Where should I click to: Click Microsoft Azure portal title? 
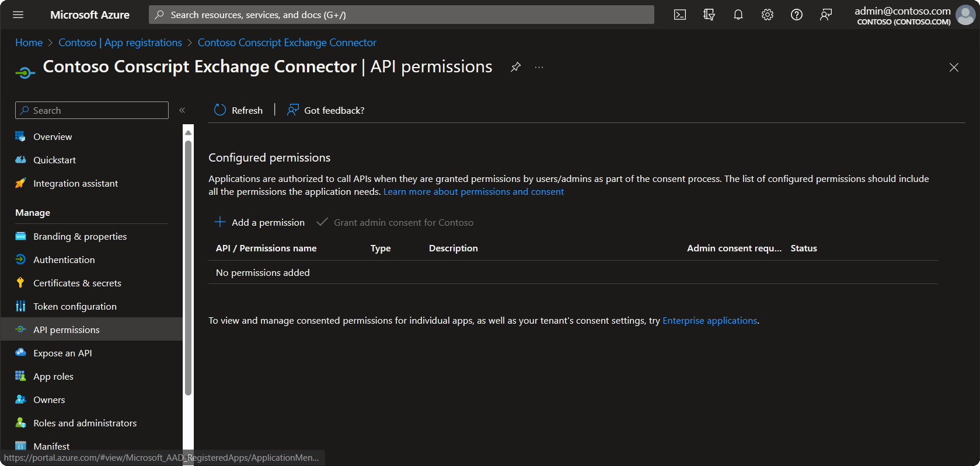90,15
